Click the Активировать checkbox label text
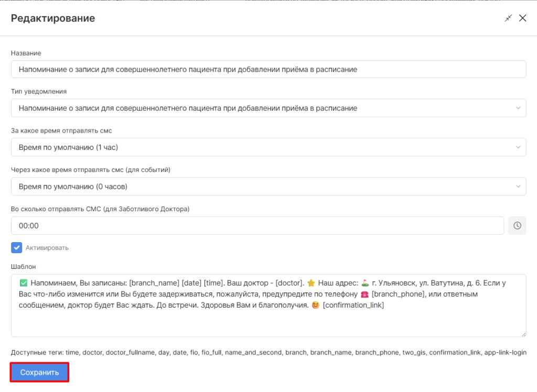 (47, 248)
